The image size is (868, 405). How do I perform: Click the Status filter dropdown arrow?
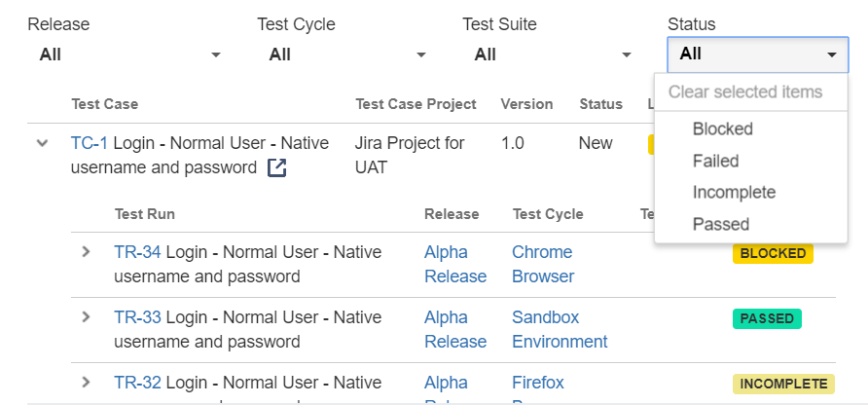tap(832, 55)
